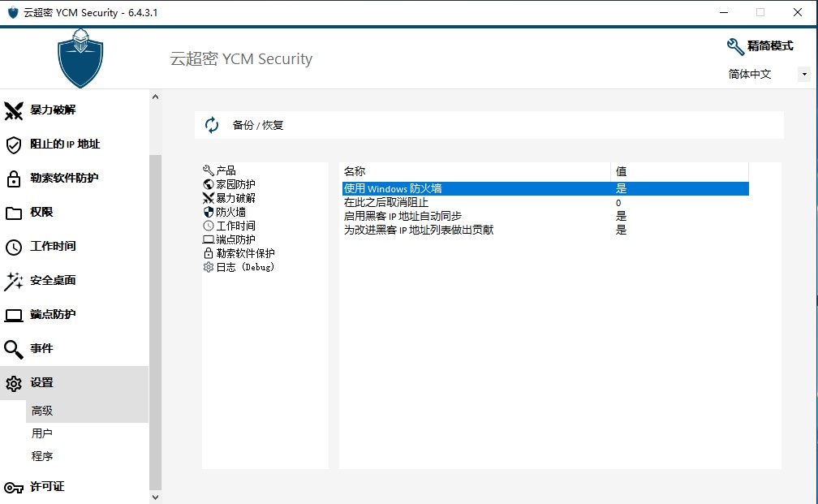Click the laptop icon for 端点防护 in sidebar
Viewport: 818px width, 504px height.
tap(14, 315)
